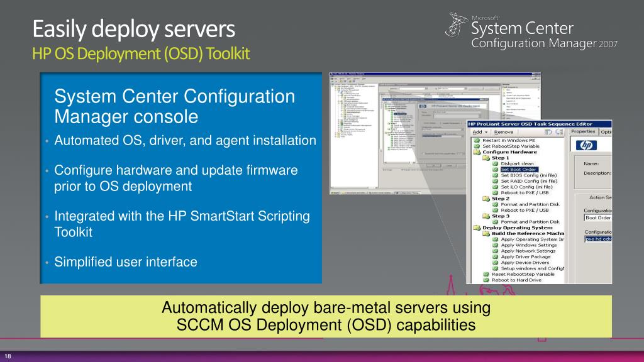This screenshot has height=362, width=644.
Task: Select the Set Boot Order step
Action: (518, 170)
